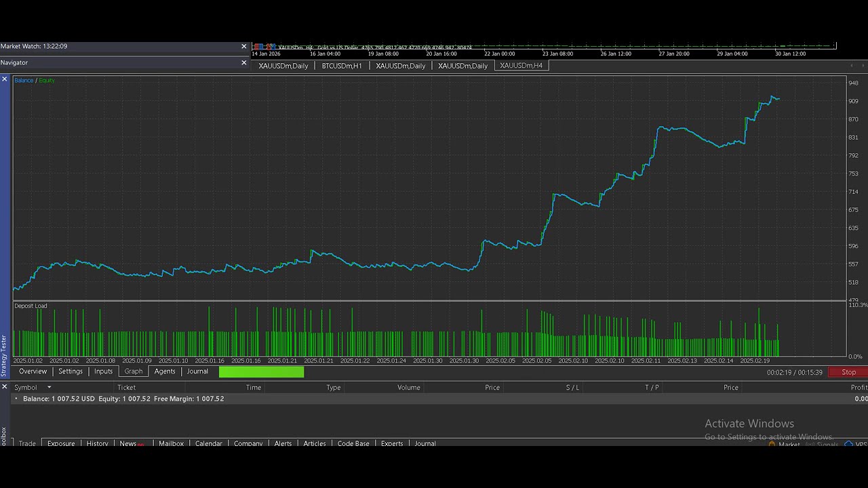Screen dimensions: 868x488
Task: Click the 714 value on balance axis
Action: pos(853,192)
